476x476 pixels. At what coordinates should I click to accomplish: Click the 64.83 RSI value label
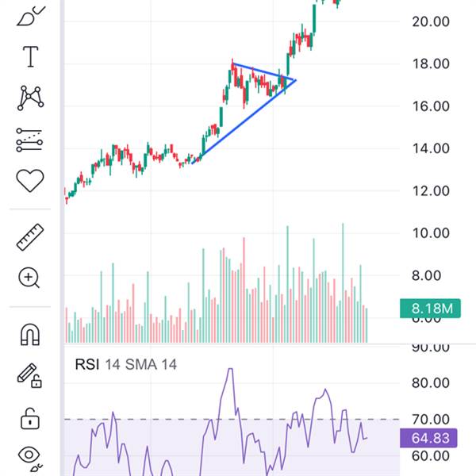click(428, 438)
